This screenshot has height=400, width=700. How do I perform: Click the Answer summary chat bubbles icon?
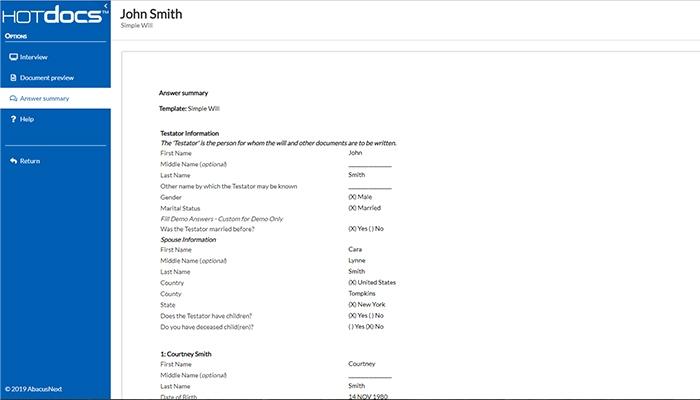point(13,98)
